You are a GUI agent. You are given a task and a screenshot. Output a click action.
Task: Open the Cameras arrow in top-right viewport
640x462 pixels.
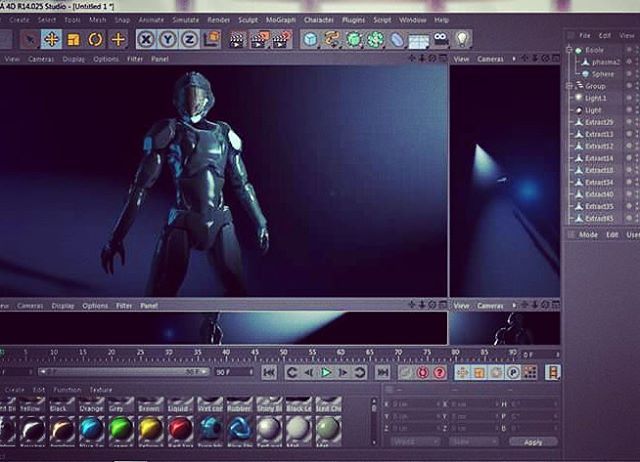pyautogui.click(x=514, y=59)
